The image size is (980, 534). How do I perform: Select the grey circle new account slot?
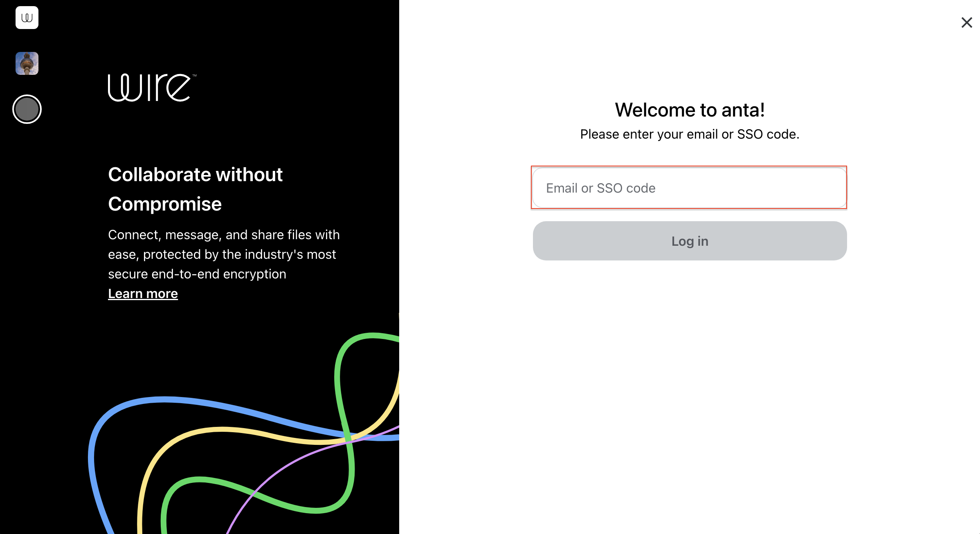pos(27,109)
